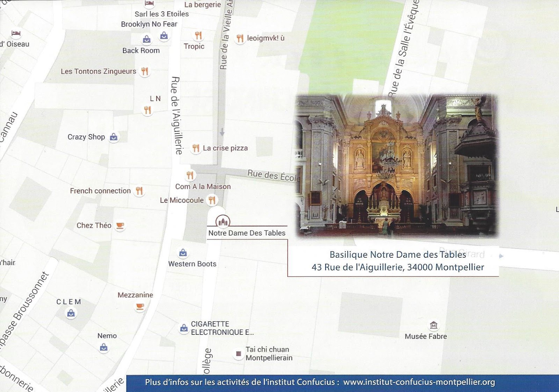Click the 'L N' restaurant label
The width and height of the screenshot is (559, 392).
[155, 99]
